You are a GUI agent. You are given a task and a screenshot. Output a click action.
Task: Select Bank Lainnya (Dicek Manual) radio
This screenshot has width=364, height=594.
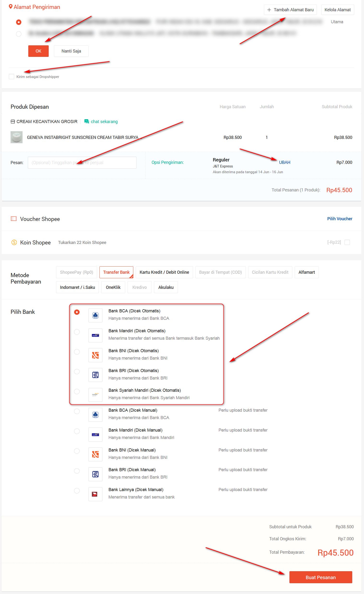(x=77, y=491)
